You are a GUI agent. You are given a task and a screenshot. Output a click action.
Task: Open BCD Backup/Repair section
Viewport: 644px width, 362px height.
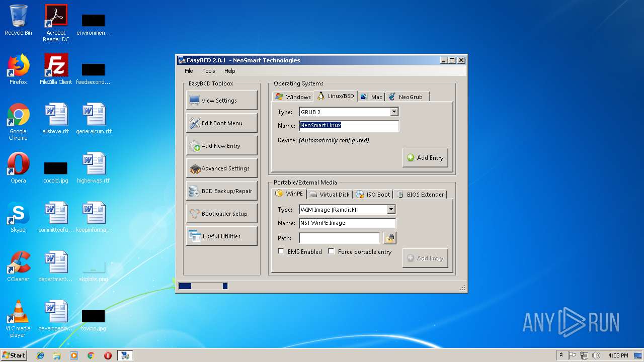point(221,191)
